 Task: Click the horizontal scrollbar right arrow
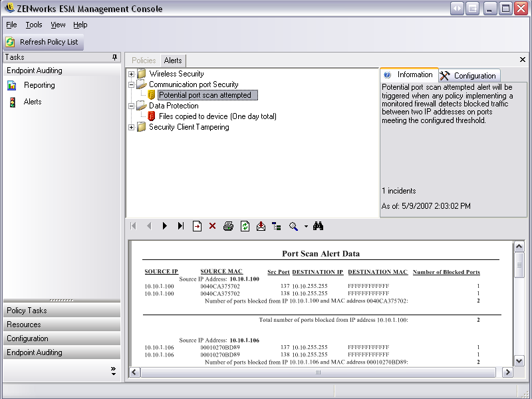pyautogui.click(x=507, y=372)
